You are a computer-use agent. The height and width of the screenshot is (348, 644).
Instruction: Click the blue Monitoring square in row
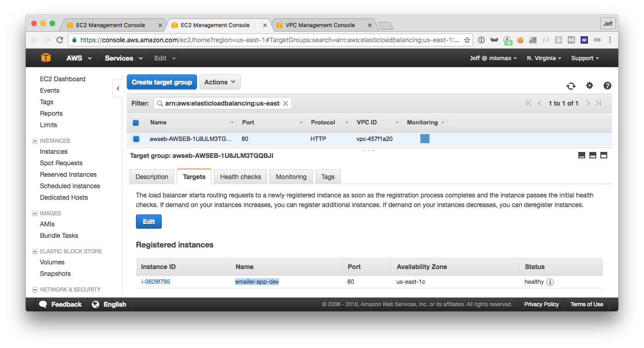point(425,139)
